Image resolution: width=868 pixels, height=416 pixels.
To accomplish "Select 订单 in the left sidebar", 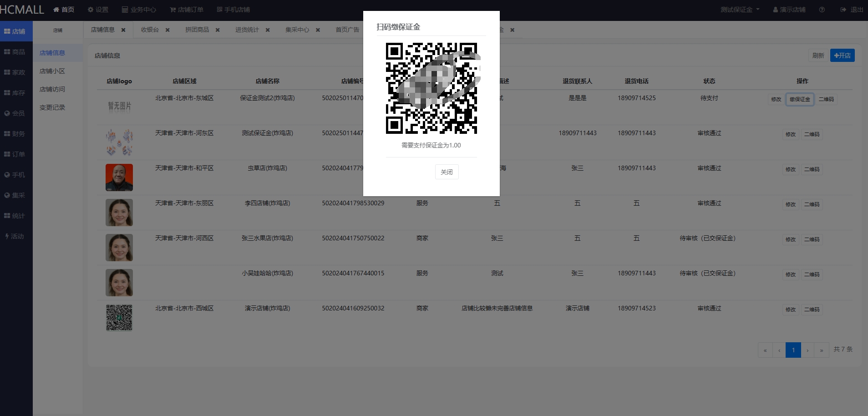I will pyautogui.click(x=16, y=154).
